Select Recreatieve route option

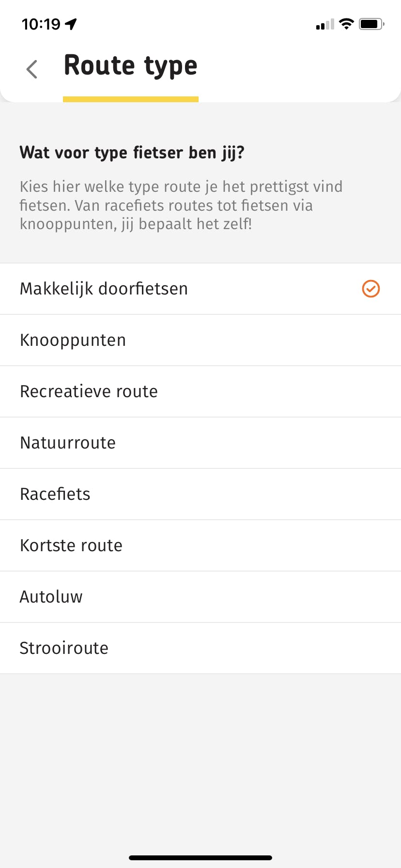coord(89,391)
